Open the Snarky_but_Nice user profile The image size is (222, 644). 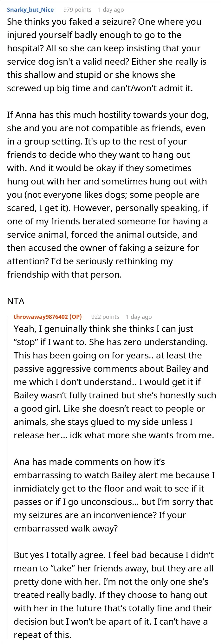pos(30,10)
